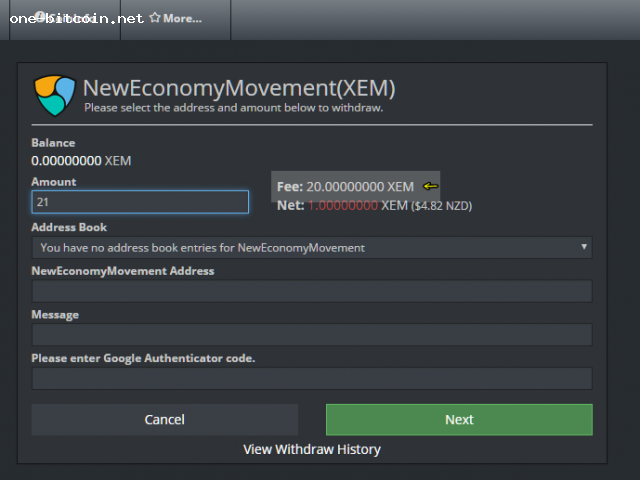Click the NewEconomyMovement Address field
Image resolution: width=640 pixels, height=480 pixels.
click(x=312, y=291)
